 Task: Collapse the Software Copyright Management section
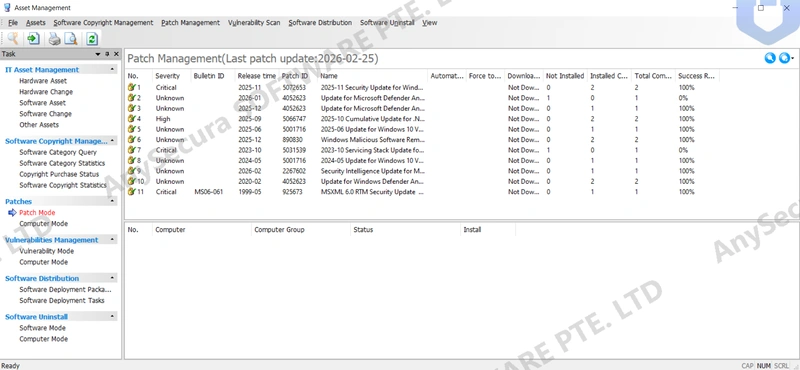pos(113,141)
